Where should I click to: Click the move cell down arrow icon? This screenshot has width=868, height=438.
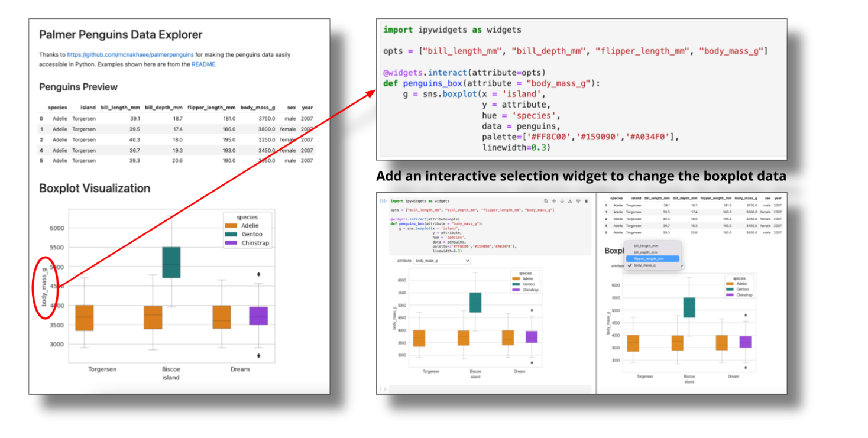(x=562, y=201)
